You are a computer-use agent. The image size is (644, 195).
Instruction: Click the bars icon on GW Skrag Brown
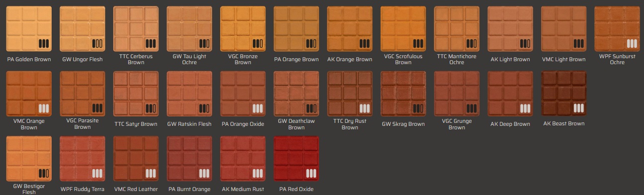(418, 108)
